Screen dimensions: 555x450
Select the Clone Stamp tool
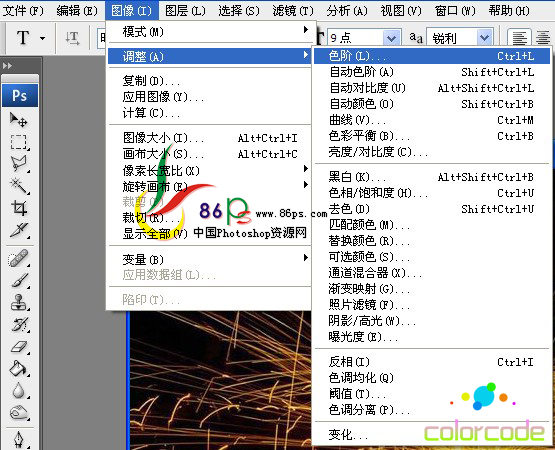tap(19, 302)
